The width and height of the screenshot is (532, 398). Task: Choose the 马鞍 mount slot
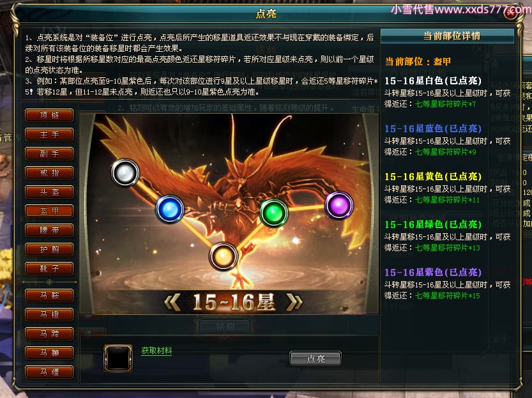(x=49, y=295)
